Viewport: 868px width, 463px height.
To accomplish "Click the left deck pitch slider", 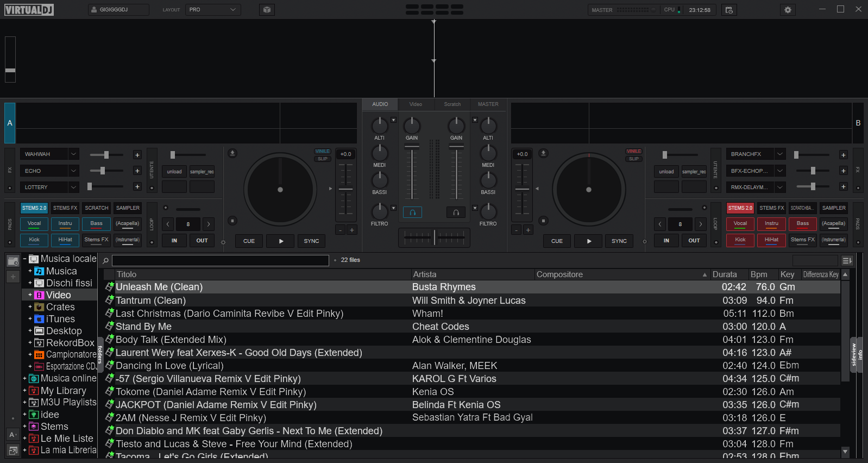I will pos(346,190).
